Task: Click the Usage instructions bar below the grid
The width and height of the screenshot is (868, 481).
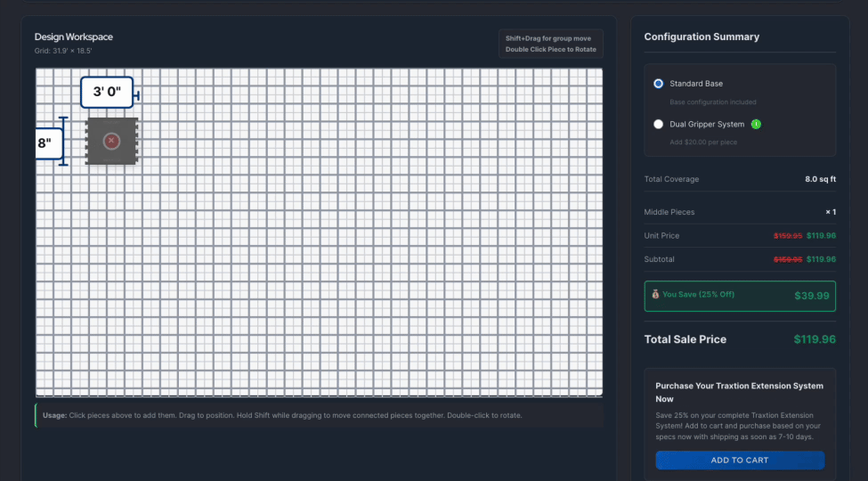Action: 319,415
